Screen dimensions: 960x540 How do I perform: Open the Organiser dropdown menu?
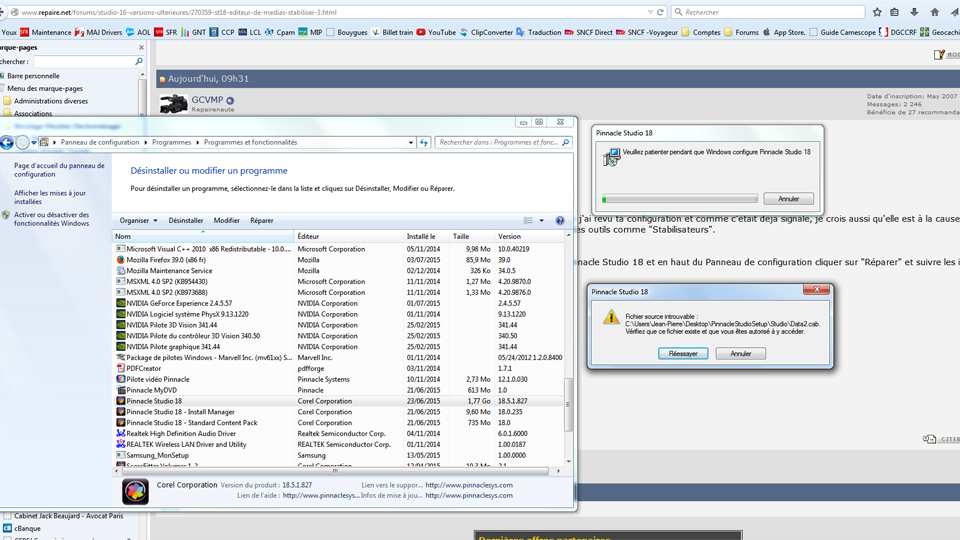(x=138, y=220)
